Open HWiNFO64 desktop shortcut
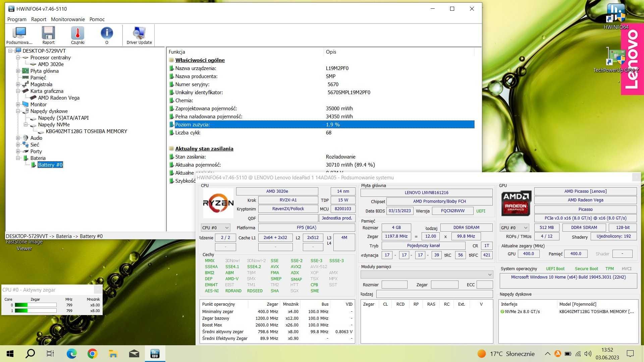This screenshot has width=644, height=362. click(x=616, y=17)
